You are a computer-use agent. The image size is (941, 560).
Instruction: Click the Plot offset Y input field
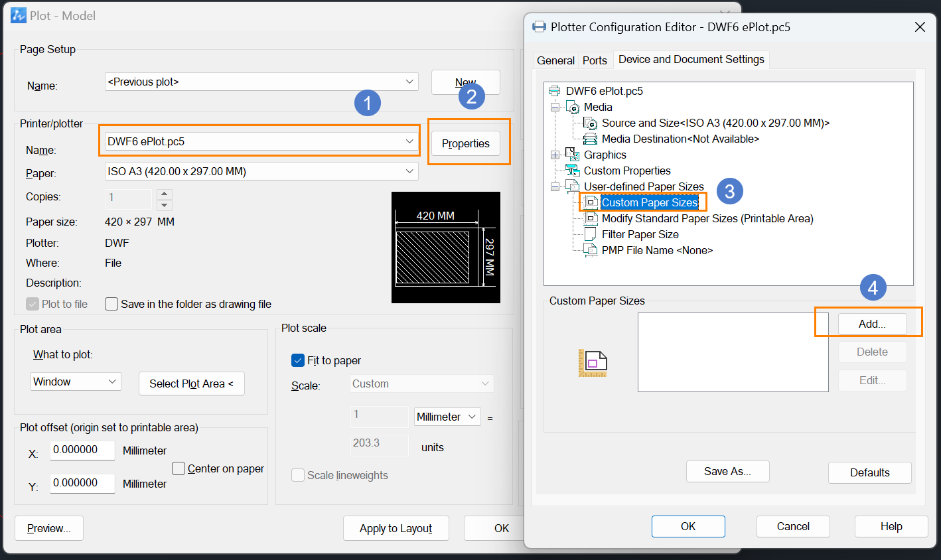pos(82,483)
